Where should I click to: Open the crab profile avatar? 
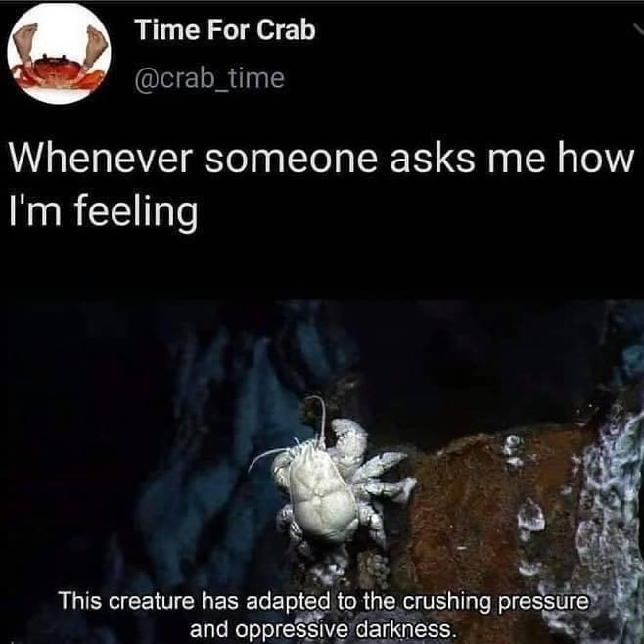pyautogui.click(x=59, y=53)
